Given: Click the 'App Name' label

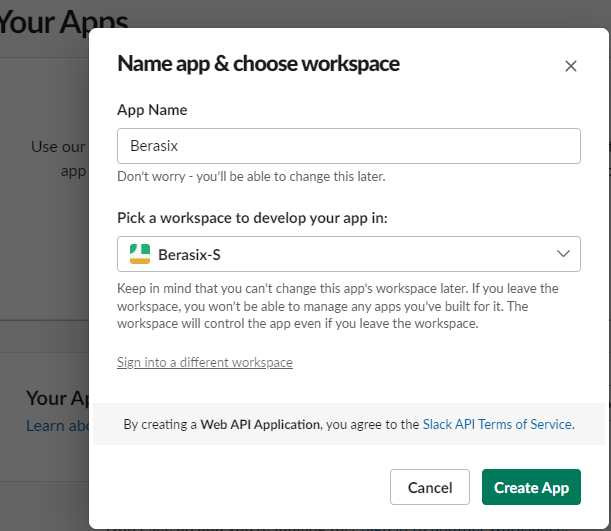Looking at the screenshot, I should (152, 110).
